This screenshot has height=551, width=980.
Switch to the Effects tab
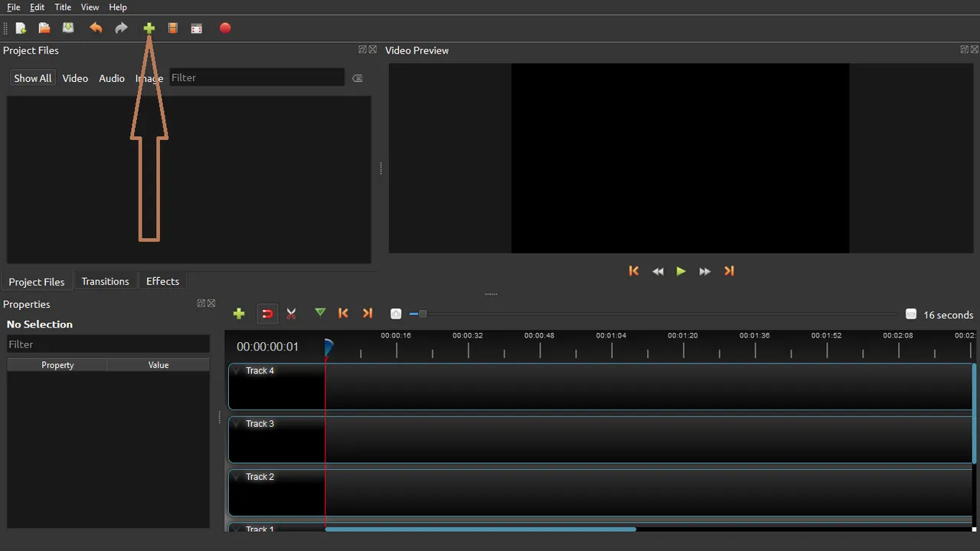click(162, 281)
